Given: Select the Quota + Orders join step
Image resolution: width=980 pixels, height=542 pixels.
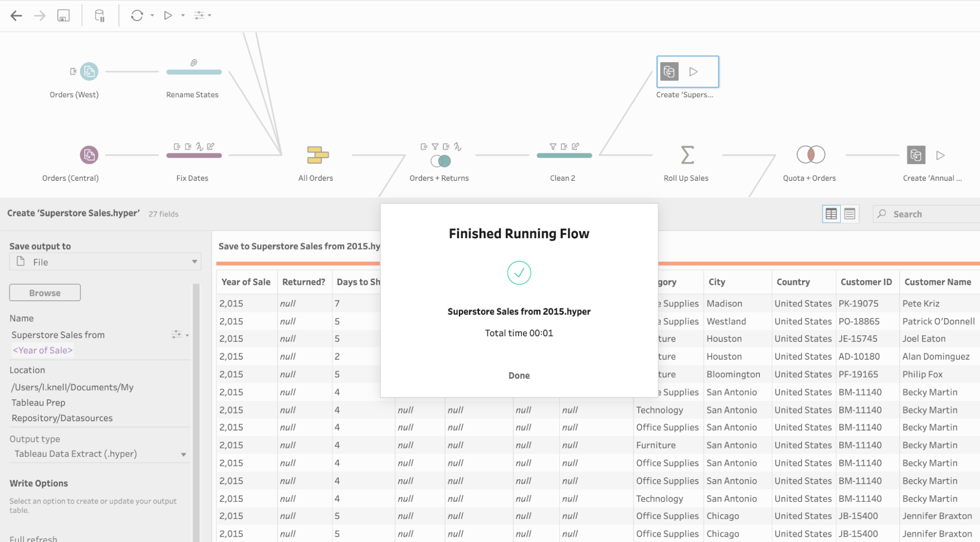Looking at the screenshot, I should pyautogui.click(x=810, y=155).
